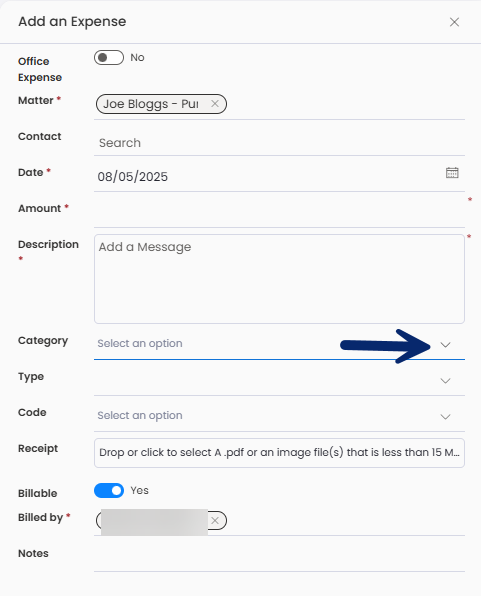Click Category 'Select an option' text
Viewport: 481px width, 596px height.
pos(140,343)
